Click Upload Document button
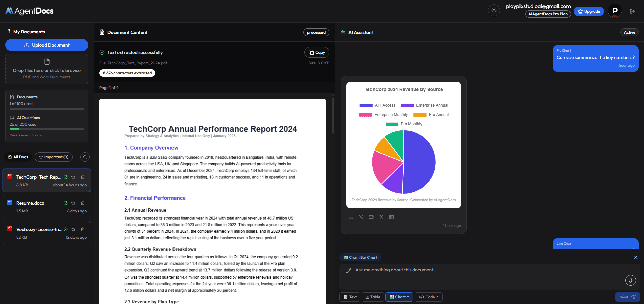This screenshot has height=304, width=644. (47, 45)
